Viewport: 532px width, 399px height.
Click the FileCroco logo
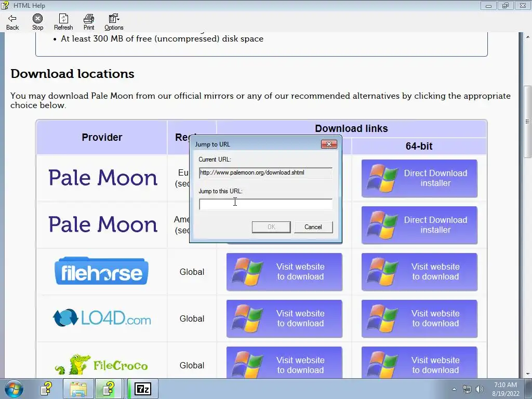(x=101, y=365)
